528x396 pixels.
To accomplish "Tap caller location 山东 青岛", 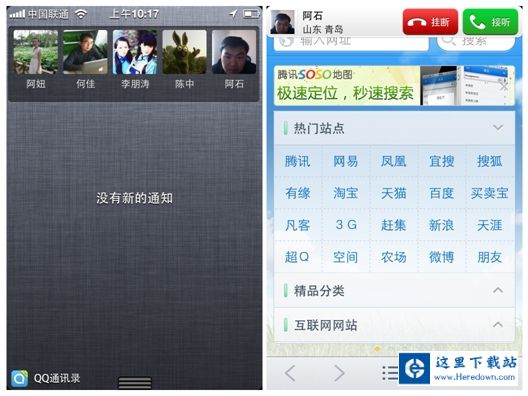I will (x=323, y=29).
